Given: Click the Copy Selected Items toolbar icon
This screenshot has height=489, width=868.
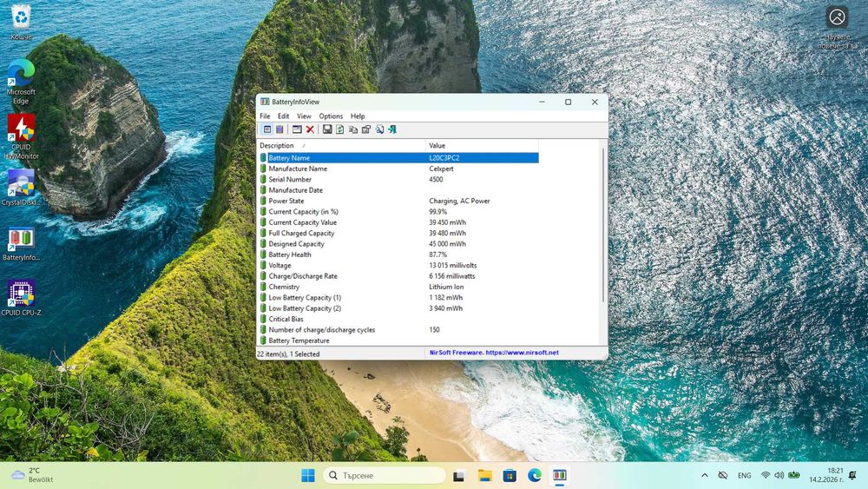Looking at the screenshot, I should click(x=352, y=129).
